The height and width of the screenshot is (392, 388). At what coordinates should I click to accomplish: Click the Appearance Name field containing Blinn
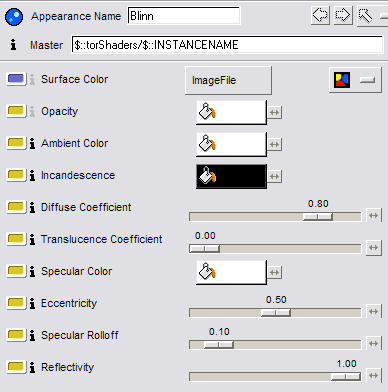184,16
